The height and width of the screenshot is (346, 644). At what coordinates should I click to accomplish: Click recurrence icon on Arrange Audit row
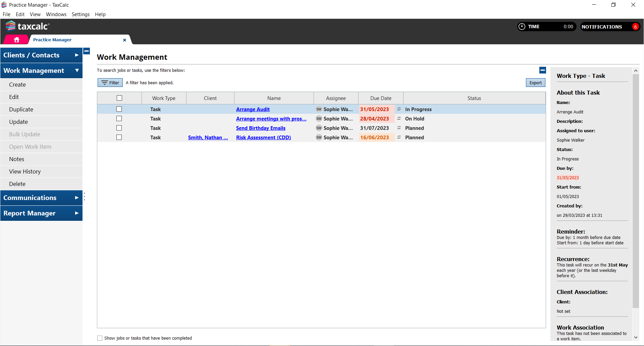pyautogui.click(x=399, y=109)
